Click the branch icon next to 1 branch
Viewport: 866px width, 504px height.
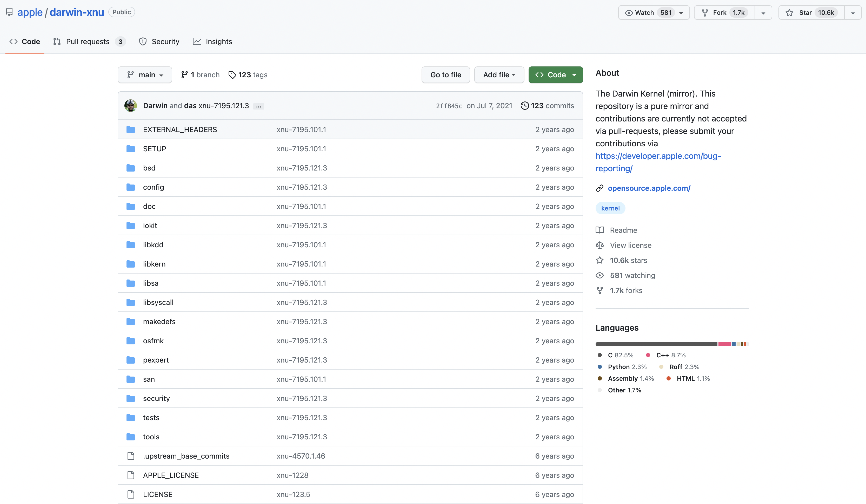pos(184,75)
